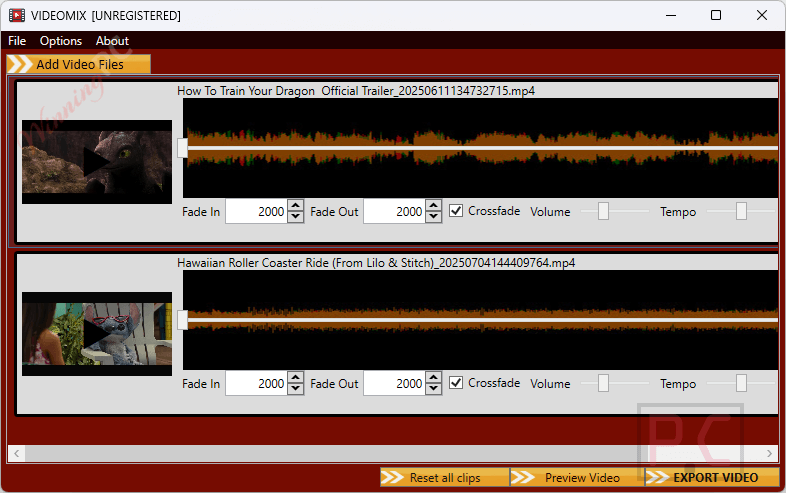
Task: Play the How To Train Your Dragon thumbnail
Action: point(97,162)
